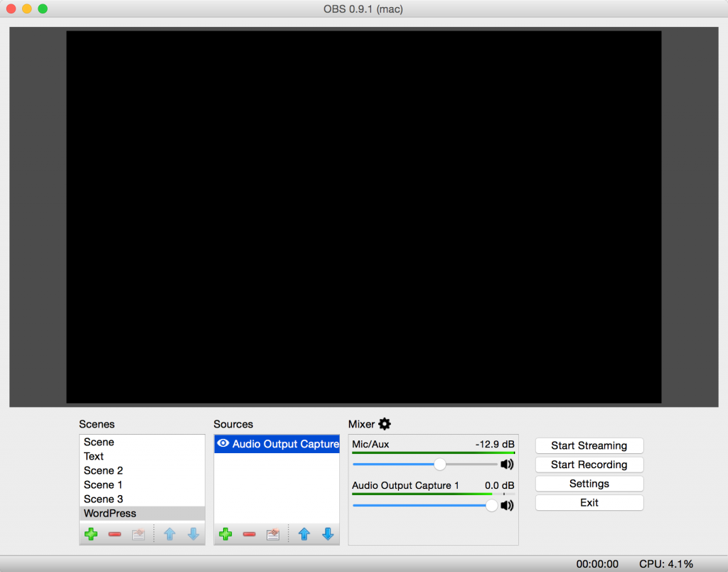The width and height of the screenshot is (728, 572).
Task: Close the OBS window with red button
Action: [11, 9]
